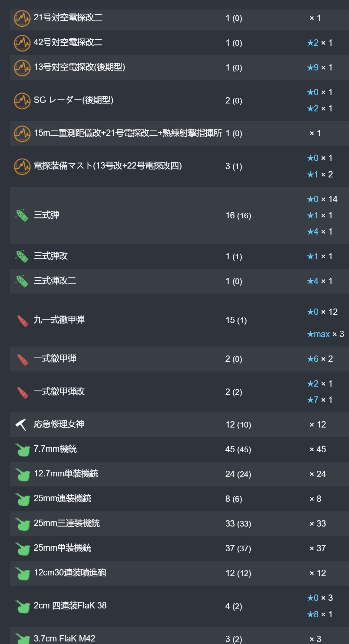349x644 pixels.
Task: Click the green gun icon beside 12cm30連装噴進砲
Action: tap(22, 573)
